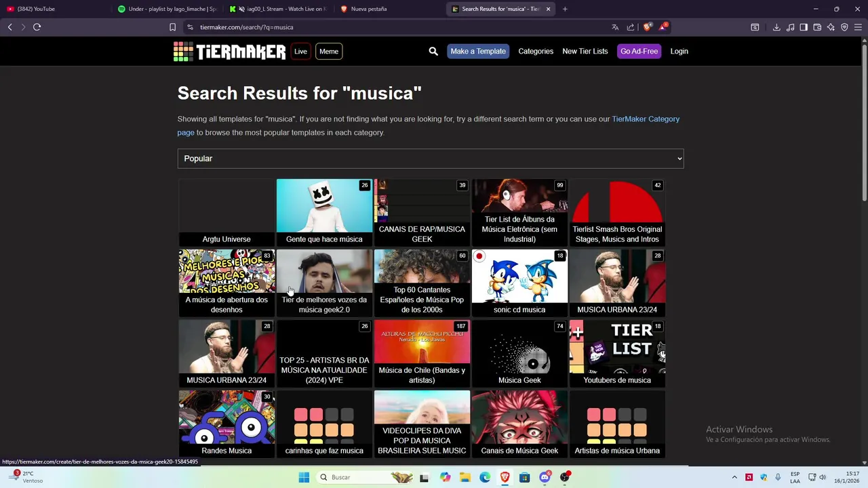
Task: Open the translate page icon in address bar
Action: pyautogui.click(x=615, y=27)
